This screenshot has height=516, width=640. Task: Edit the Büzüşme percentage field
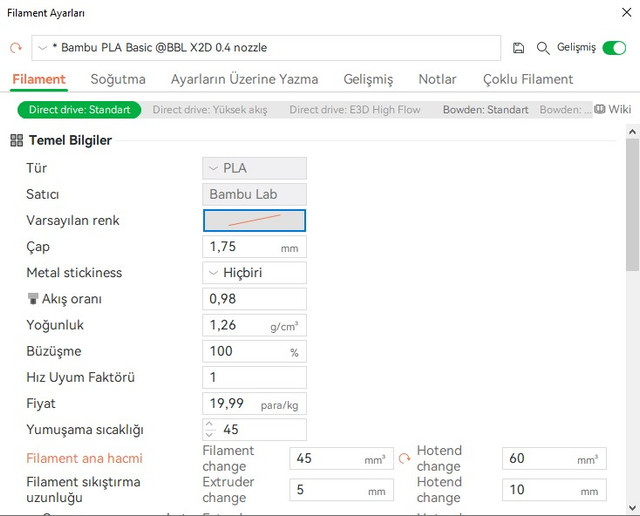(254, 351)
